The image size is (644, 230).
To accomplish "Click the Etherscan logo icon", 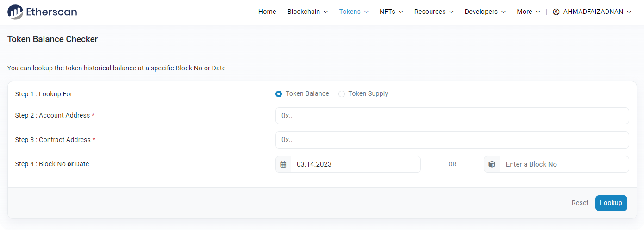I will pyautogui.click(x=15, y=12).
